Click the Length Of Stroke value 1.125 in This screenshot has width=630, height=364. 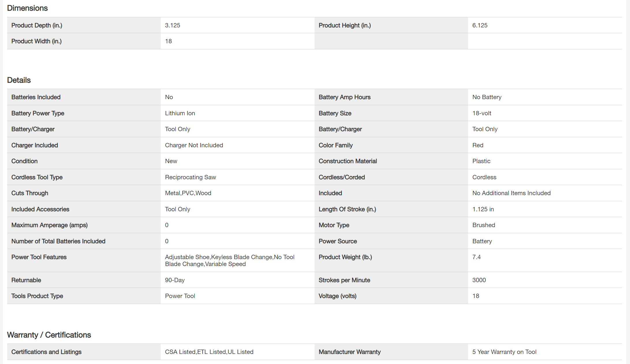483,209
